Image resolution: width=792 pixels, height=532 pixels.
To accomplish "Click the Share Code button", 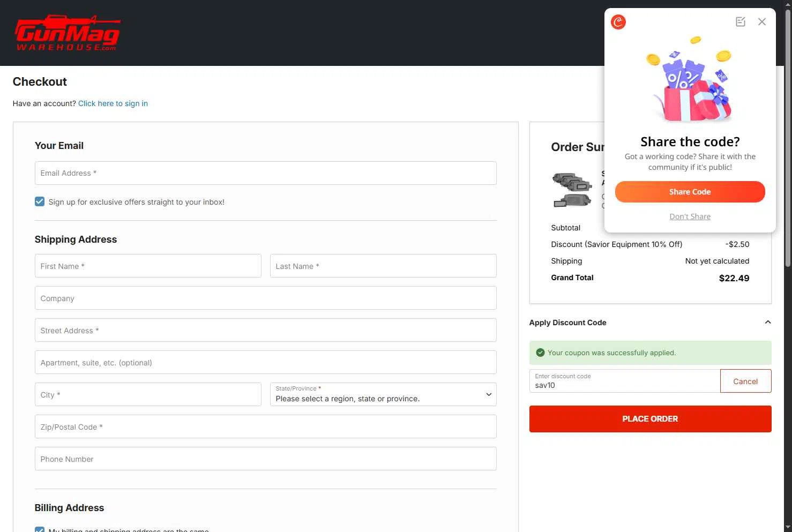I will pyautogui.click(x=690, y=192).
